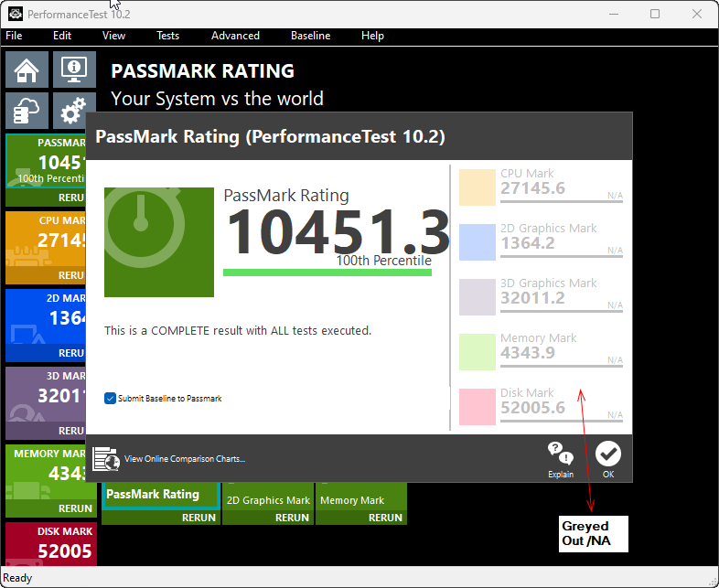Open View Online Comparison Charts link

point(185,459)
